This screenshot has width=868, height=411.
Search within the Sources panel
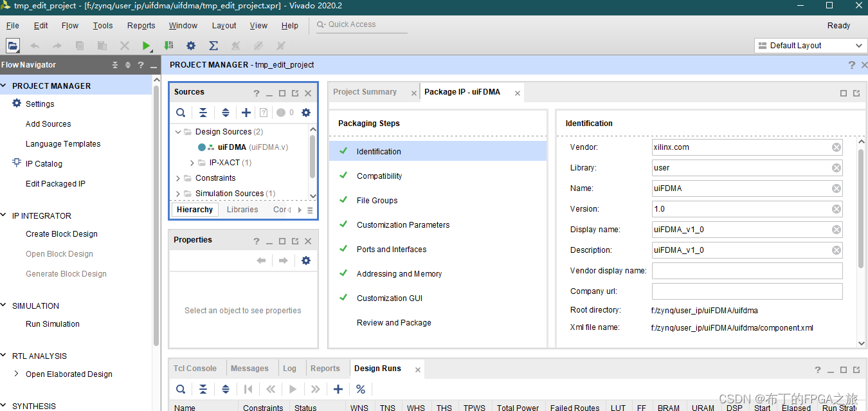click(181, 113)
